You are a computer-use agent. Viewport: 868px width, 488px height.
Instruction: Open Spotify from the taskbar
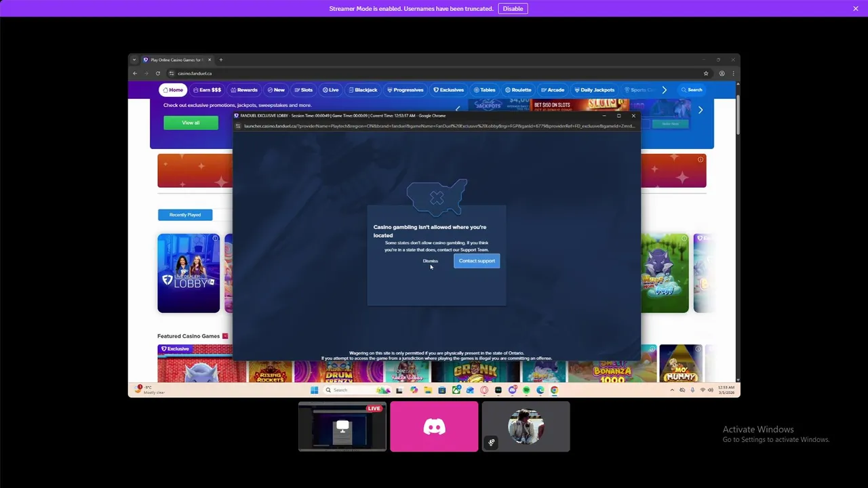click(526, 390)
